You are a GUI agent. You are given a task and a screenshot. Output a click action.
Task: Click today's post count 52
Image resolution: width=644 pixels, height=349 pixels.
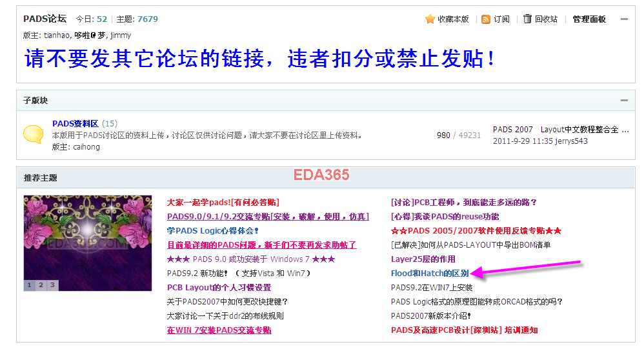[x=102, y=19]
